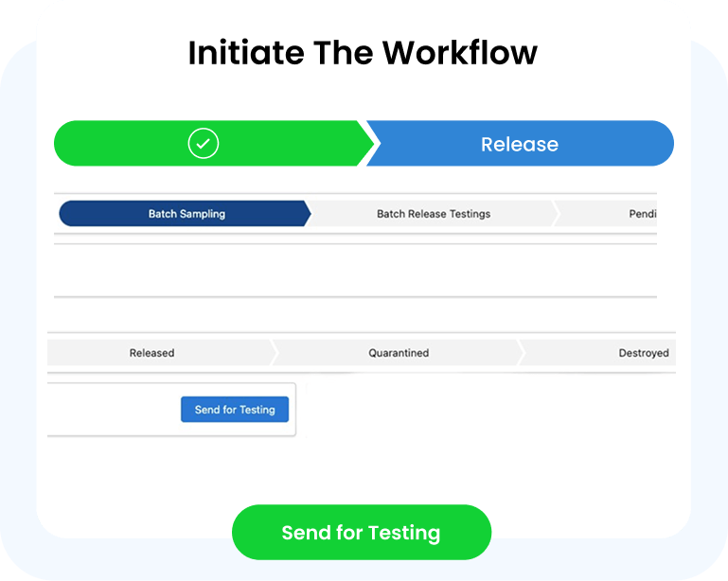Open the blue Release workflow step
Image resolution: width=728 pixels, height=581 pixels.
(520, 144)
